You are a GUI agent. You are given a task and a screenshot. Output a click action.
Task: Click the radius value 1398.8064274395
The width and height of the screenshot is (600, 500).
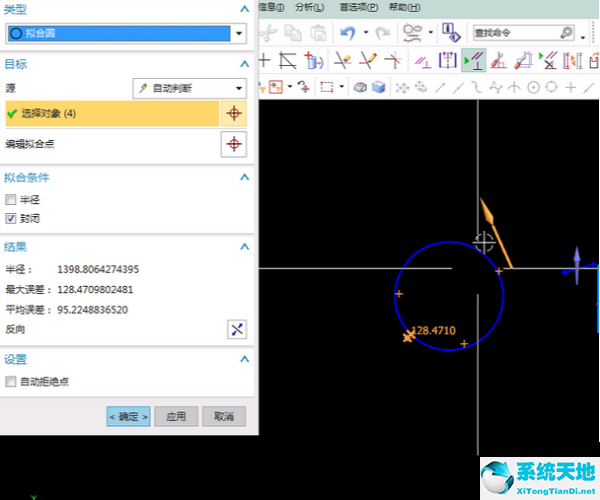tap(98, 269)
